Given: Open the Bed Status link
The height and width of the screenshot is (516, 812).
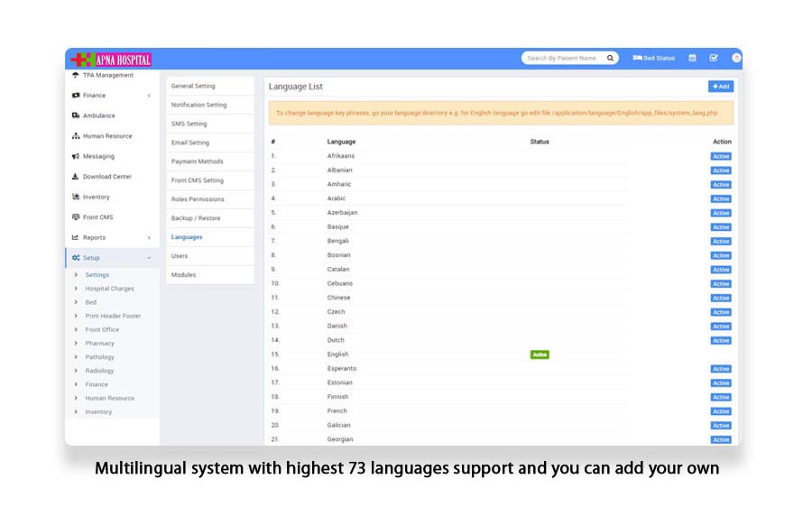Looking at the screenshot, I should tap(654, 58).
